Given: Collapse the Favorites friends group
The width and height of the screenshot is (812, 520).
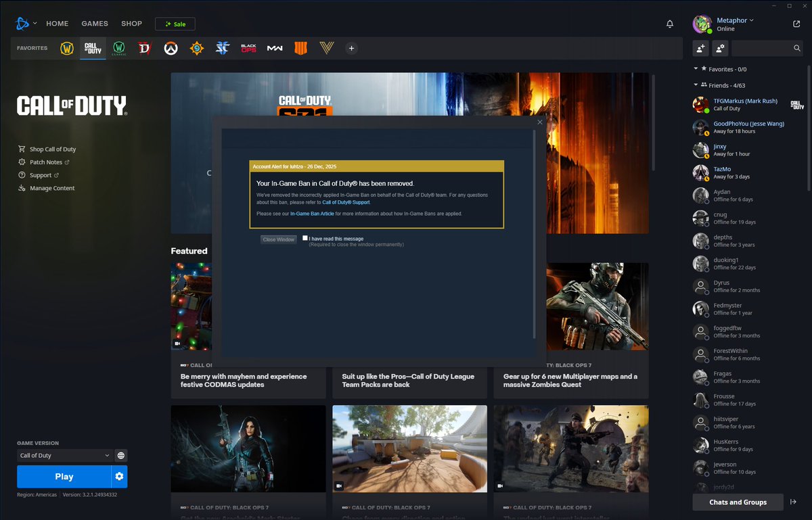Looking at the screenshot, I should (696, 69).
